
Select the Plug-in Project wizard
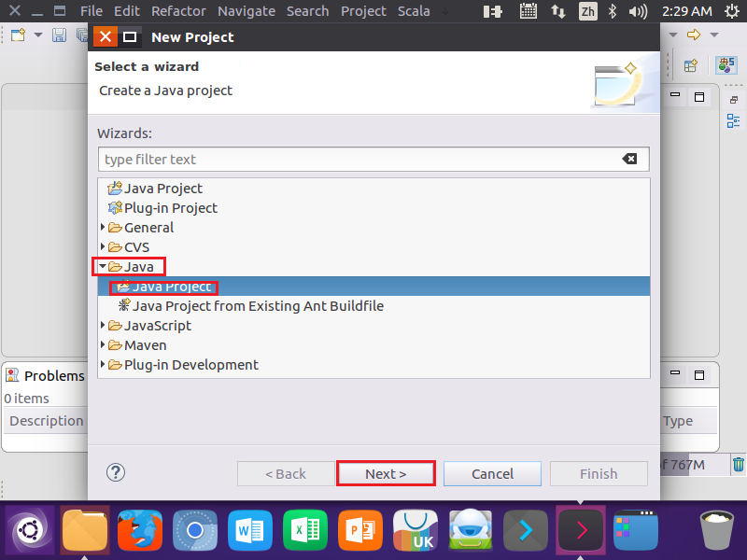[x=162, y=208]
